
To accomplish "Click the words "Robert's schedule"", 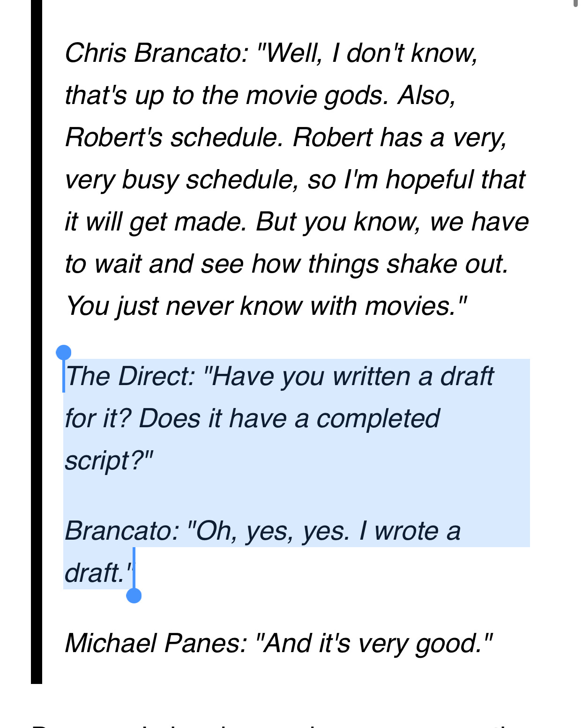I will 174,137.
